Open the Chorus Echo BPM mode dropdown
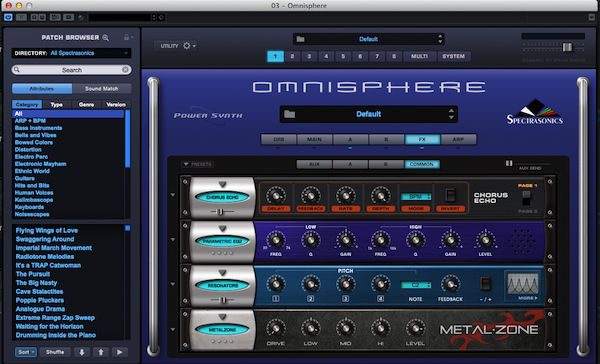The height and width of the screenshot is (364, 600). [x=416, y=197]
